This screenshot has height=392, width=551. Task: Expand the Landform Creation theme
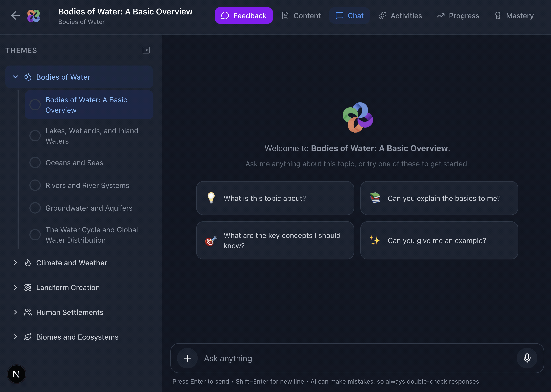(x=15, y=287)
